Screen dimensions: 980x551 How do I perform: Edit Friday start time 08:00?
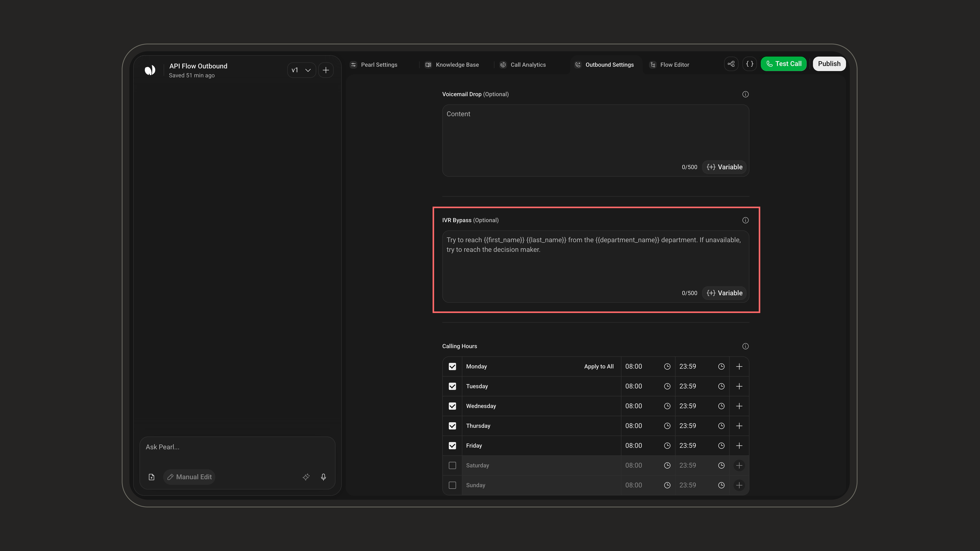[x=633, y=446]
